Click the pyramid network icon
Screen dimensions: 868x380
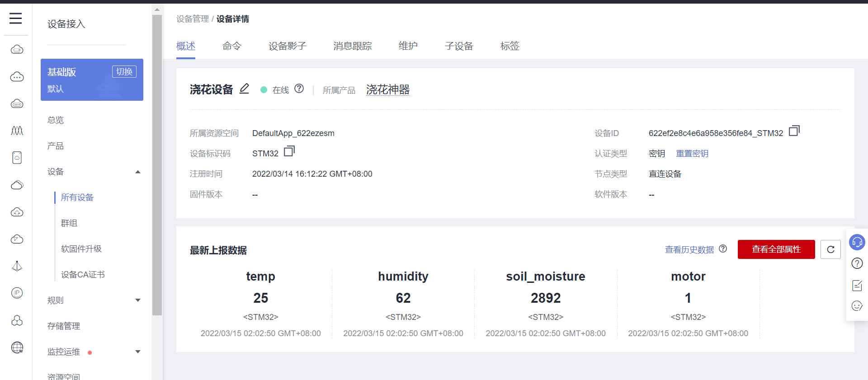17,266
